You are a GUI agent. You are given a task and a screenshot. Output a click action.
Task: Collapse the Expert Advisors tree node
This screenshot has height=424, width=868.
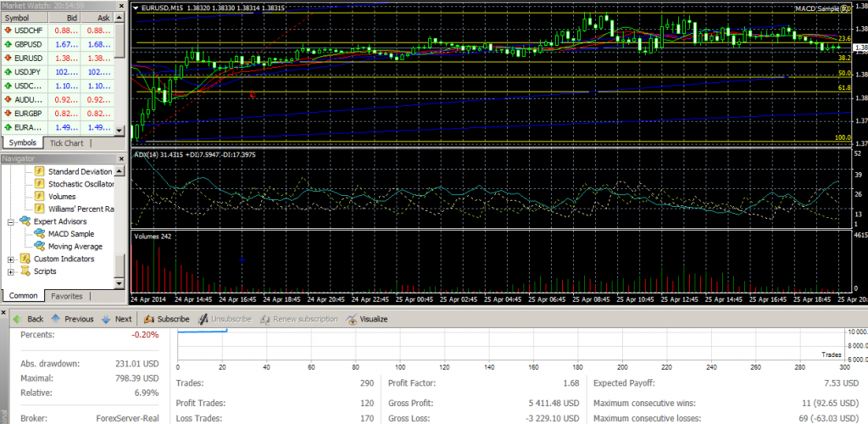pos(10,221)
